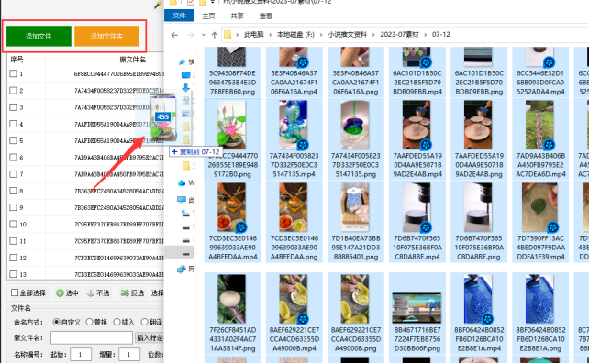Click 小说推文资料 in the address breadcrumb
Image resolution: width=589 pixels, height=364 pixels.
(347, 35)
